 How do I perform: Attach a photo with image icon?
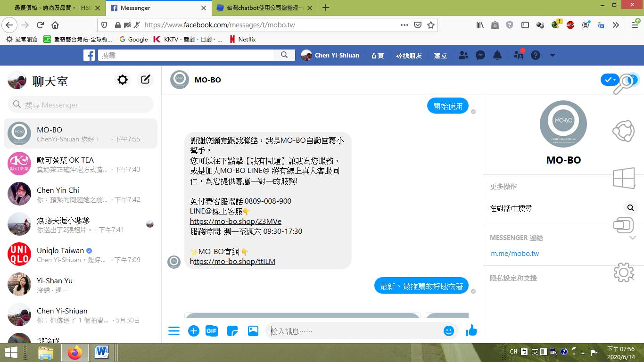[253, 331]
